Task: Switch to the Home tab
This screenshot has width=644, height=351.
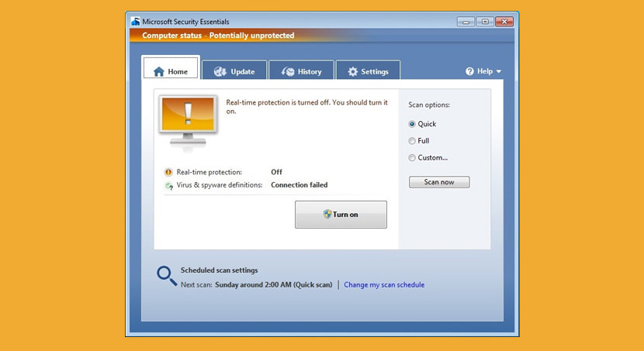Action: click(171, 67)
